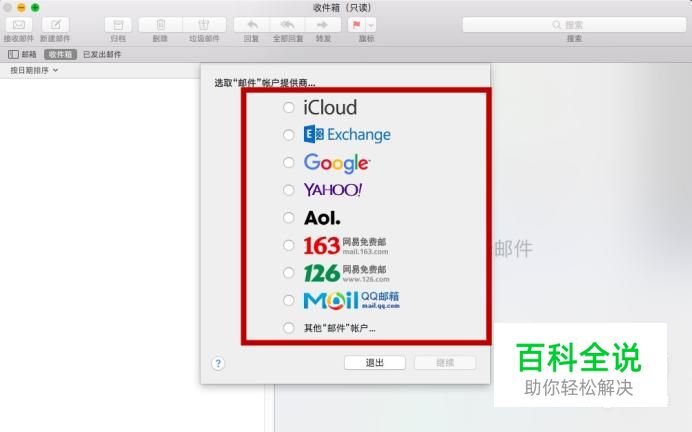Click the Exchange logo
This screenshot has width=692, height=432.
point(347,134)
